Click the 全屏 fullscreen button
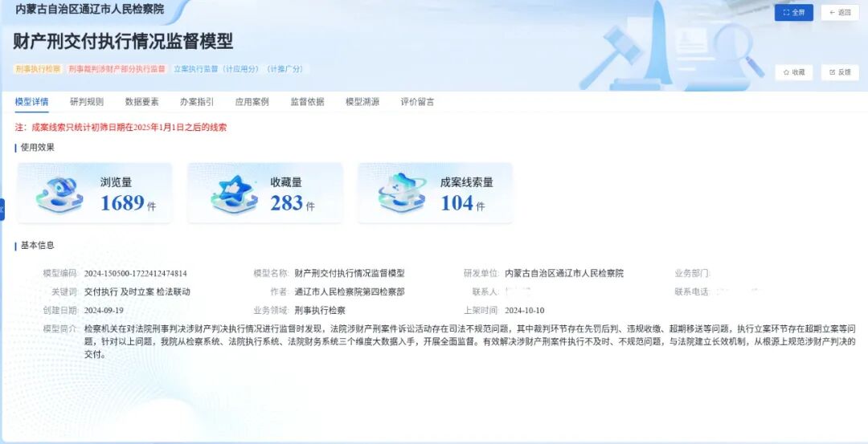 tap(793, 13)
